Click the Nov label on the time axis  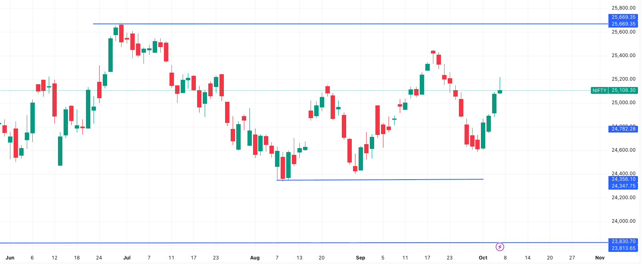point(600,258)
